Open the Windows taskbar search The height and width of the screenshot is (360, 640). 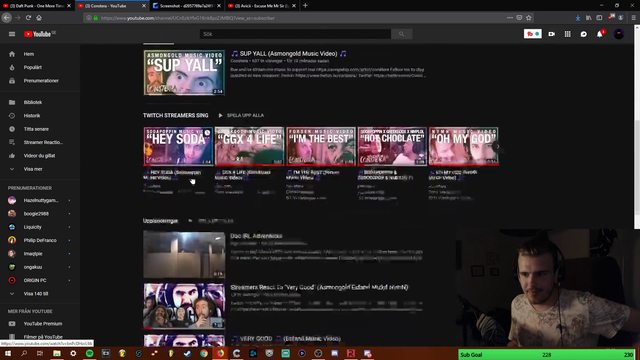click(24, 353)
